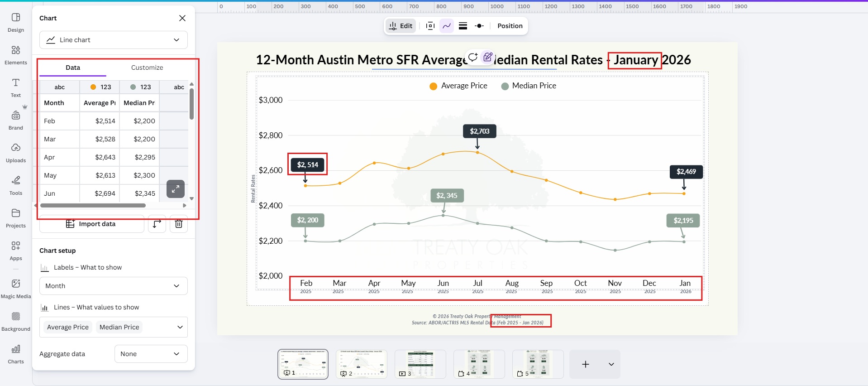Viewport: 868px width, 386px height.
Task: Open the Uploads sidebar panel
Action: coord(16,153)
